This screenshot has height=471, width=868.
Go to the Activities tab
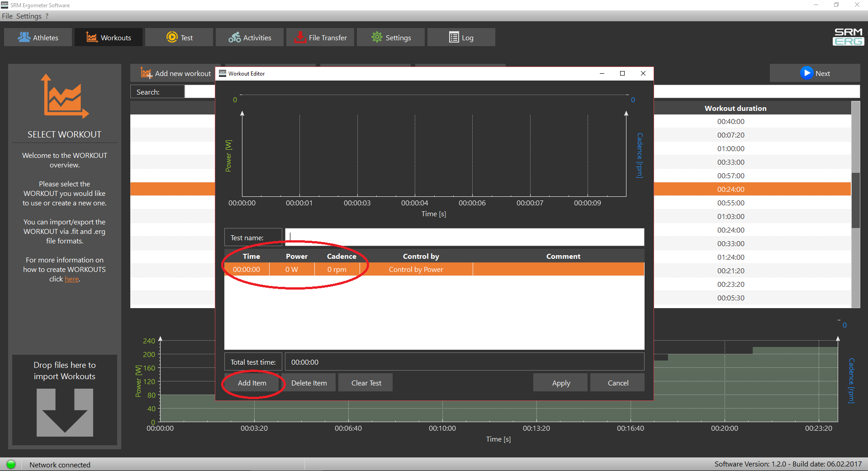250,38
